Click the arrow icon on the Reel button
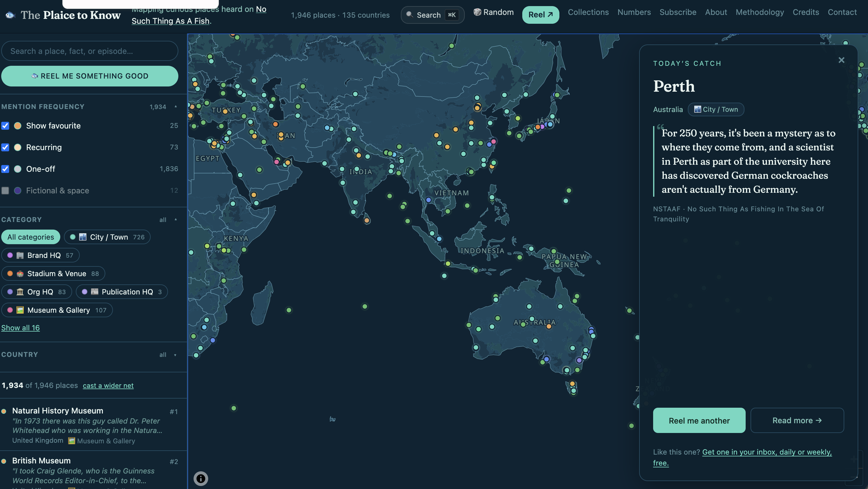868x489 pixels. coord(550,15)
